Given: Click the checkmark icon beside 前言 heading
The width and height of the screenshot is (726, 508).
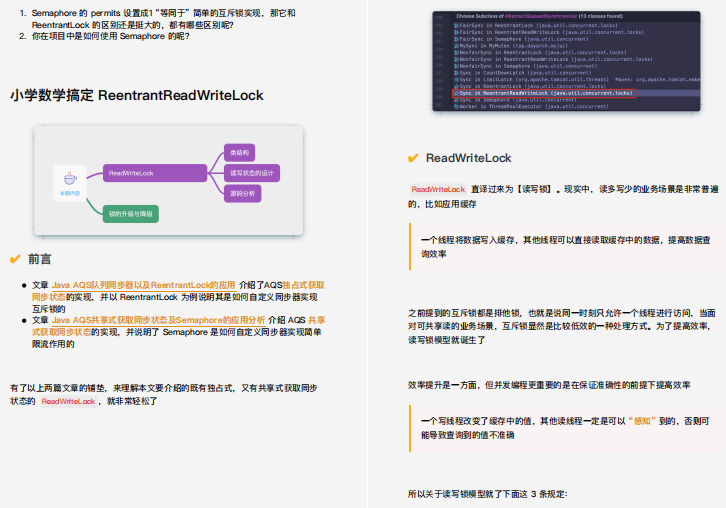Looking at the screenshot, I should [x=15, y=259].
